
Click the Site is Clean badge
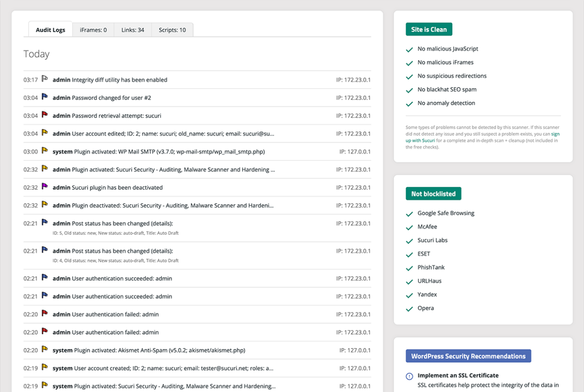pyautogui.click(x=429, y=30)
